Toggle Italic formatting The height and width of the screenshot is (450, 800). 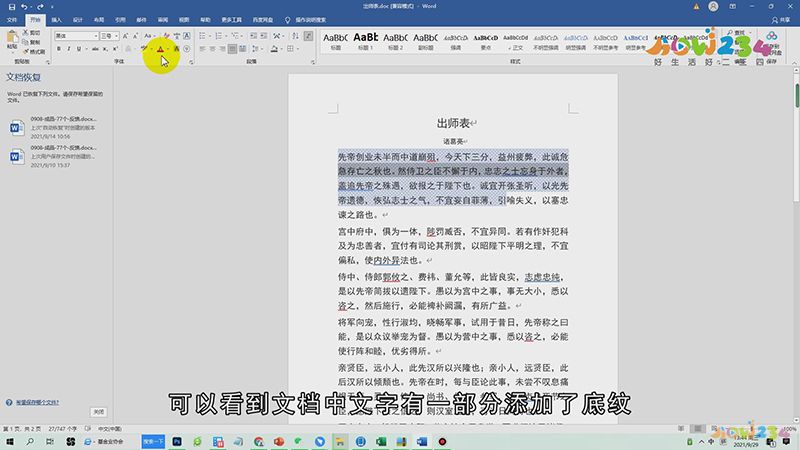click(69, 49)
